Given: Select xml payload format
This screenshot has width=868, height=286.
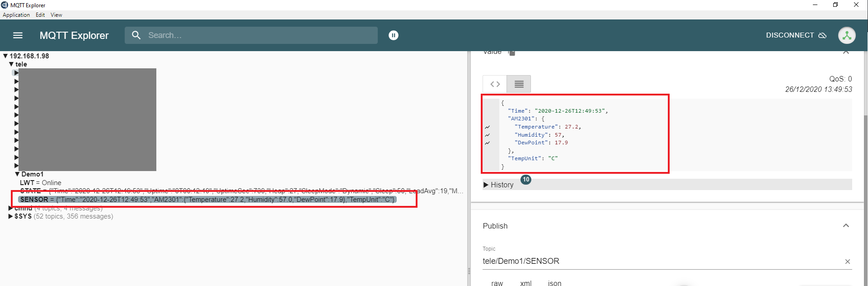Looking at the screenshot, I should [x=526, y=283].
